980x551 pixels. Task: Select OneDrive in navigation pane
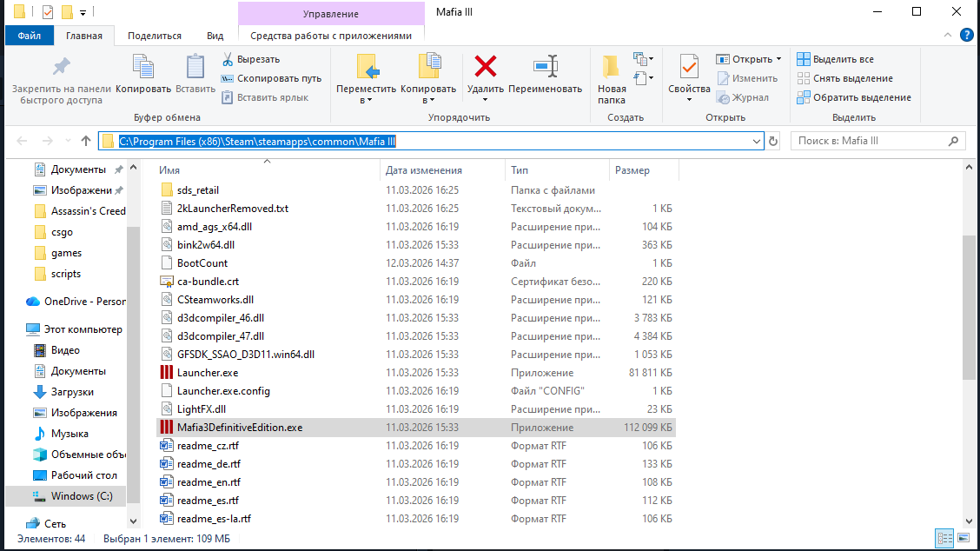point(76,302)
